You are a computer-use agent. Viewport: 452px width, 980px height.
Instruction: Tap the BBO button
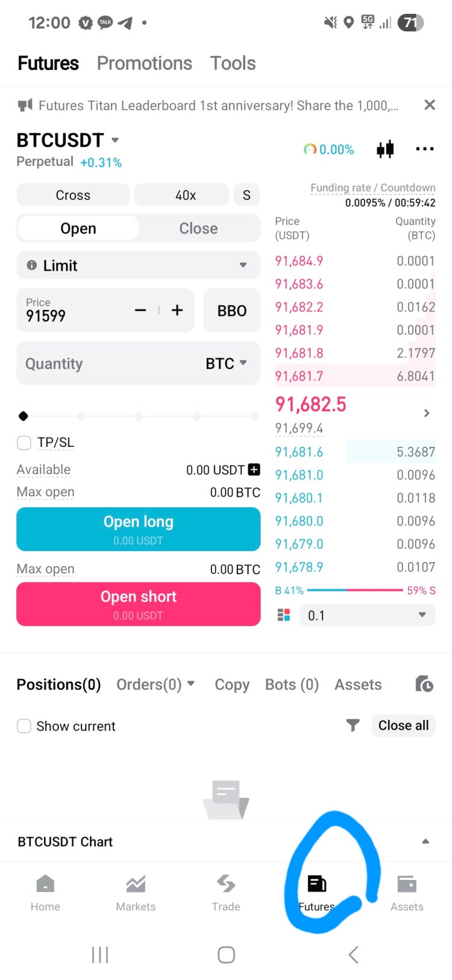pyautogui.click(x=232, y=311)
